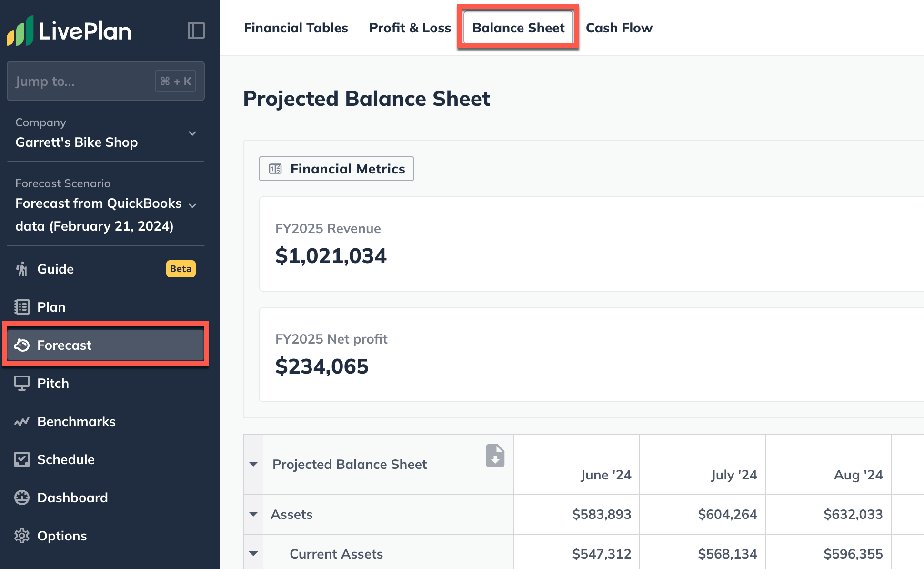924x569 pixels.
Task: Open the Forecast section in sidebar
Action: 106,345
